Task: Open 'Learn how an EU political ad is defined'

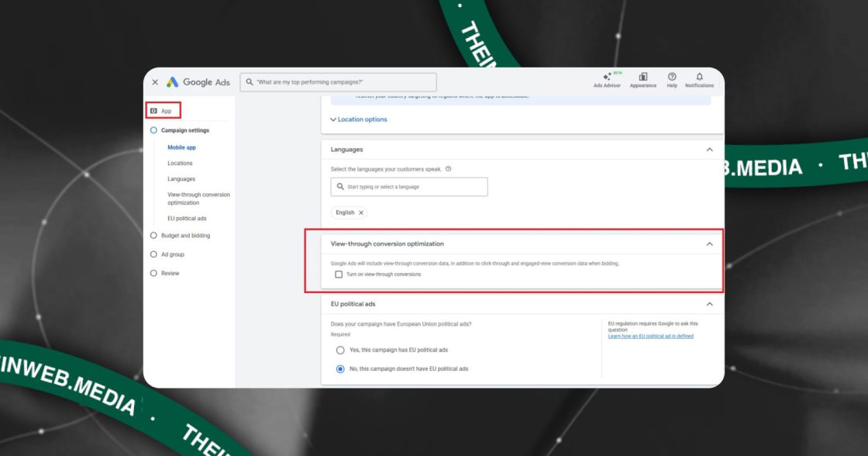Action: point(649,336)
